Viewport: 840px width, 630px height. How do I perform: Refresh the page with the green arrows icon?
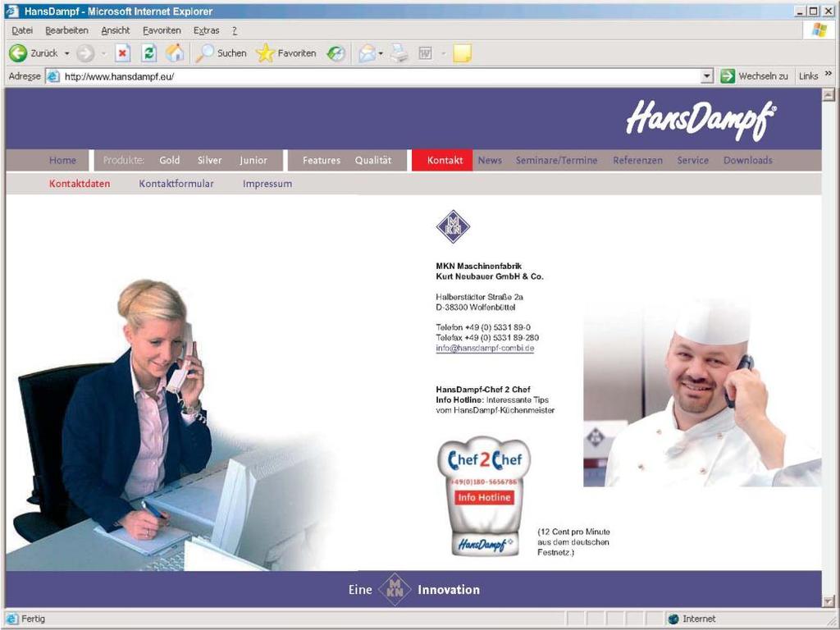click(149, 53)
